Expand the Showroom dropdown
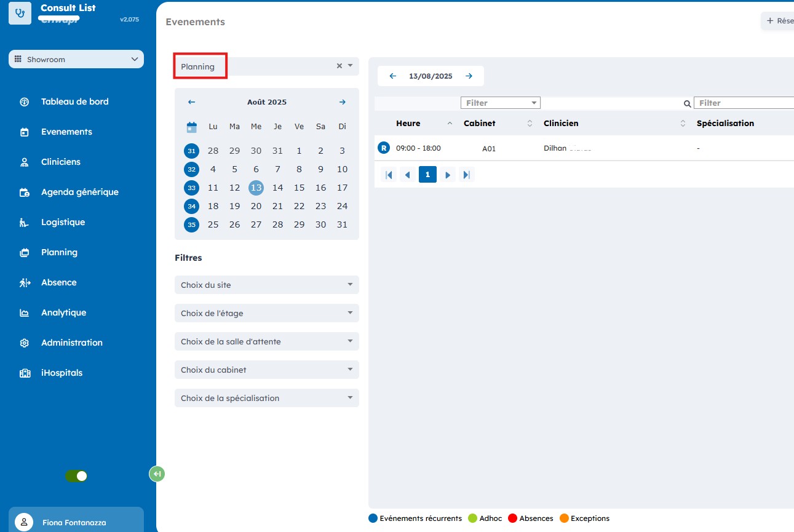Image resolution: width=794 pixels, height=532 pixels. pos(76,60)
